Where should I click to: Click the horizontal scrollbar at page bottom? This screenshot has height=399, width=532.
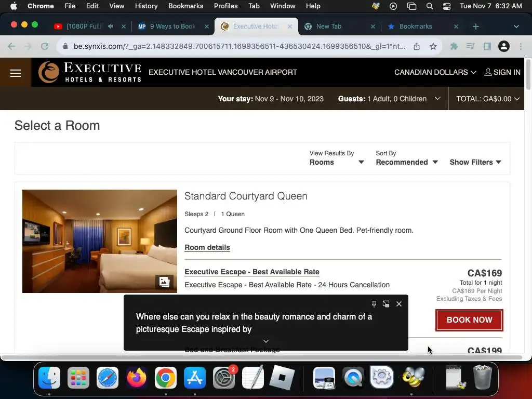[x=262, y=357]
